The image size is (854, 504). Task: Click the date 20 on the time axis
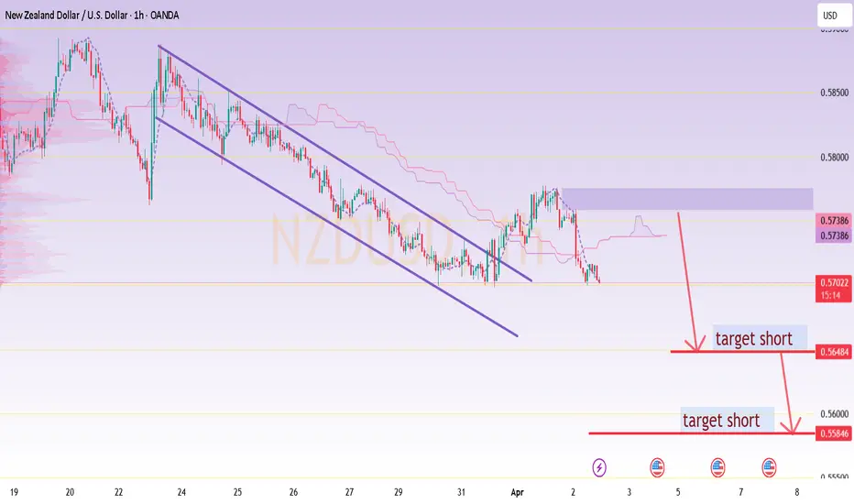click(x=70, y=492)
